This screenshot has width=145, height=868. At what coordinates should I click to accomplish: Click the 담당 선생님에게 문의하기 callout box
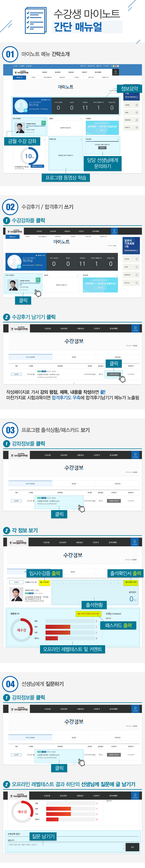(x=102, y=163)
